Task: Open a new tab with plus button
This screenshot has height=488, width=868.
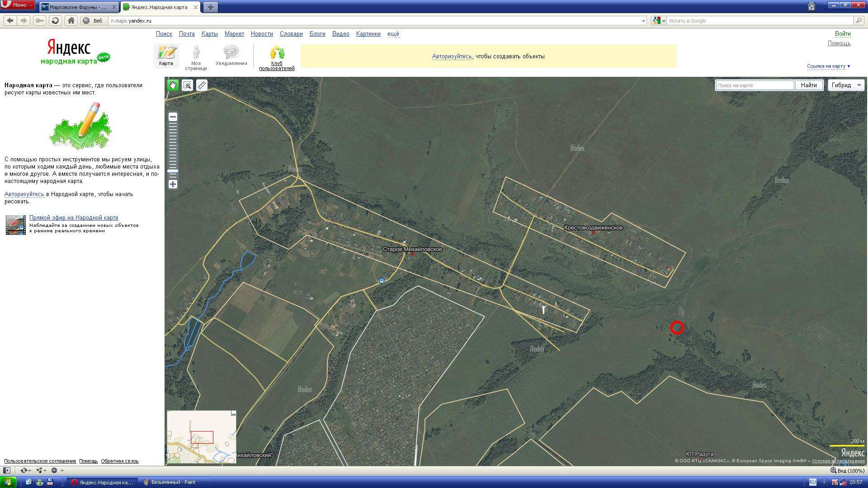Action: pyautogui.click(x=210, y=7)
